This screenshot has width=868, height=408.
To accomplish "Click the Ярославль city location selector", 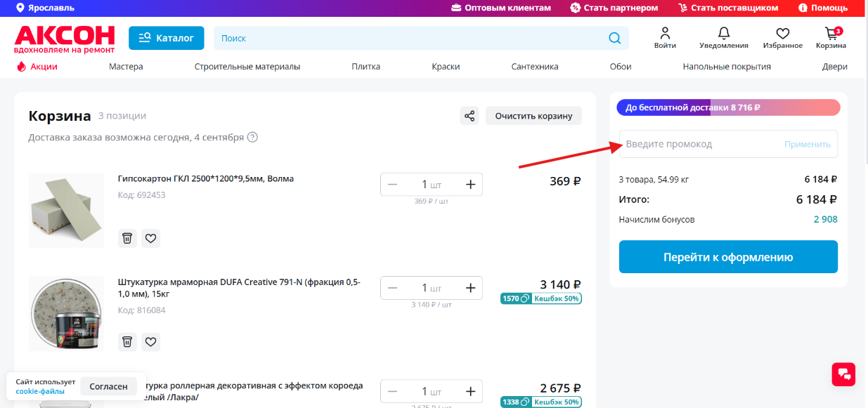I will pos(46,8).
